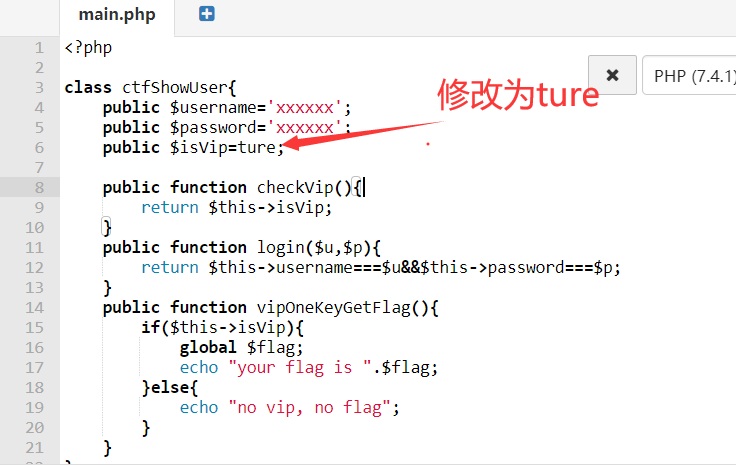The image size is (736, 472).
Task: Place cursor on the $isVip=ture line
Action: tap(193, 147)
